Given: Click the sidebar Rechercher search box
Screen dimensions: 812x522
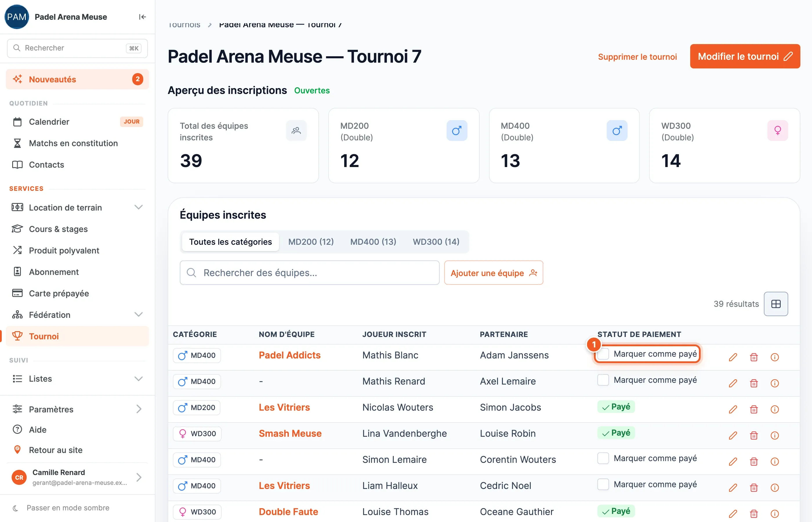Looking at the screenshot, I should pyautogui.click(x=77, y=48).
